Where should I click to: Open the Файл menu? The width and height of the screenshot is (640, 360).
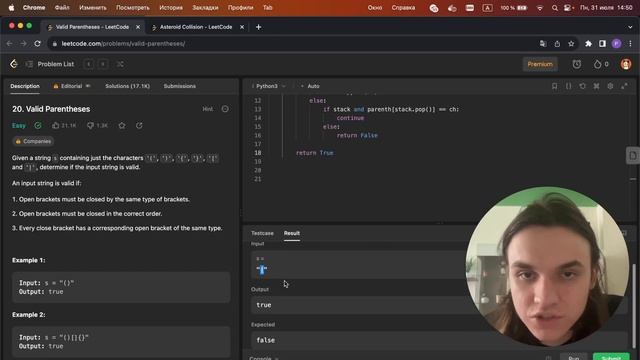(62, 7)
